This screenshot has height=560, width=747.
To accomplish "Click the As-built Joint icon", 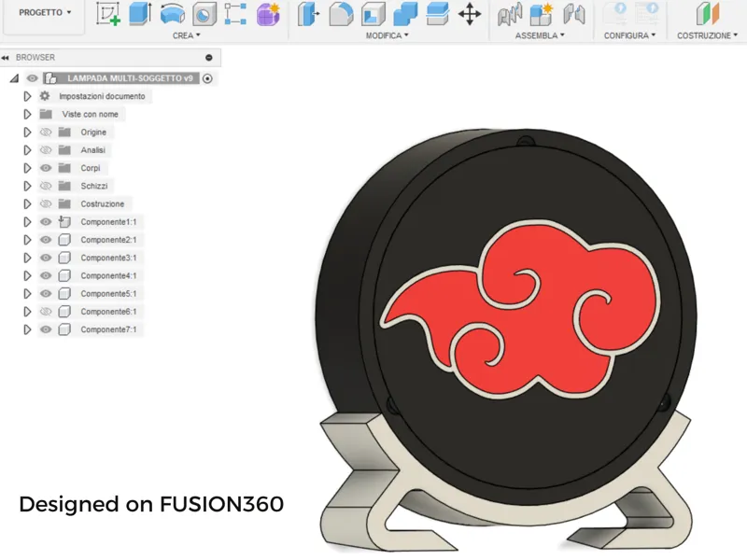I will pos(573,14).
